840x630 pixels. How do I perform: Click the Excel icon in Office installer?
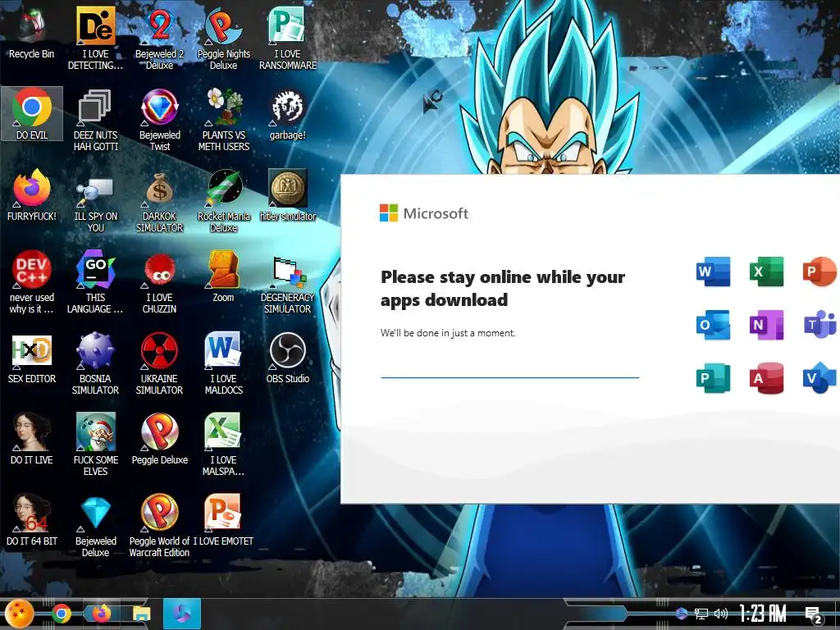(x=767, y=272)
